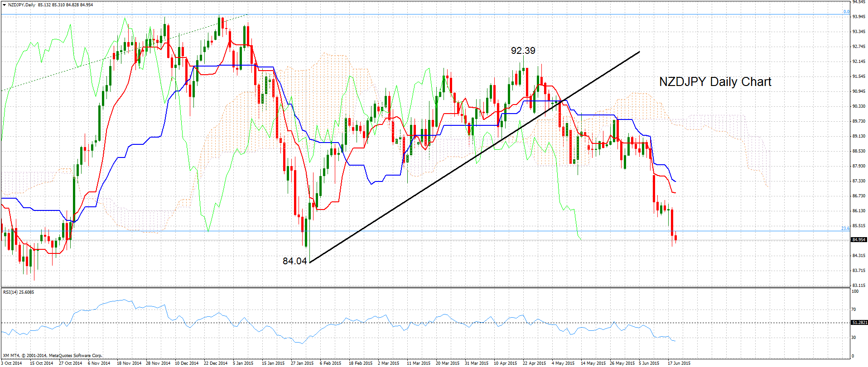Click the 14 May 2015 date label
This screenshot has width=868, height=367.
593,363
